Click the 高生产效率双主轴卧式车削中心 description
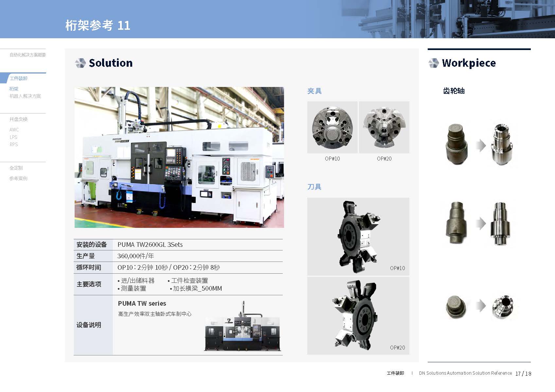This screenshot has height=392, width=555. (155, 314)
